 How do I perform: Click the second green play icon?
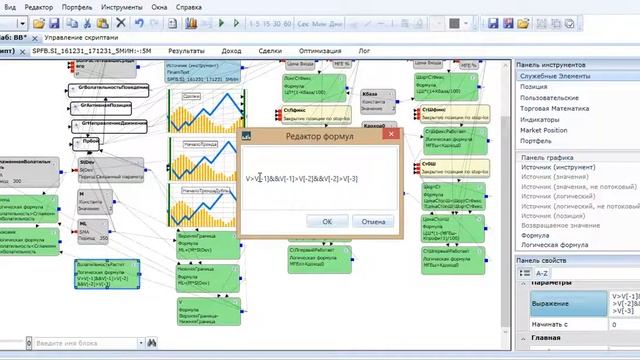[236, 23]
